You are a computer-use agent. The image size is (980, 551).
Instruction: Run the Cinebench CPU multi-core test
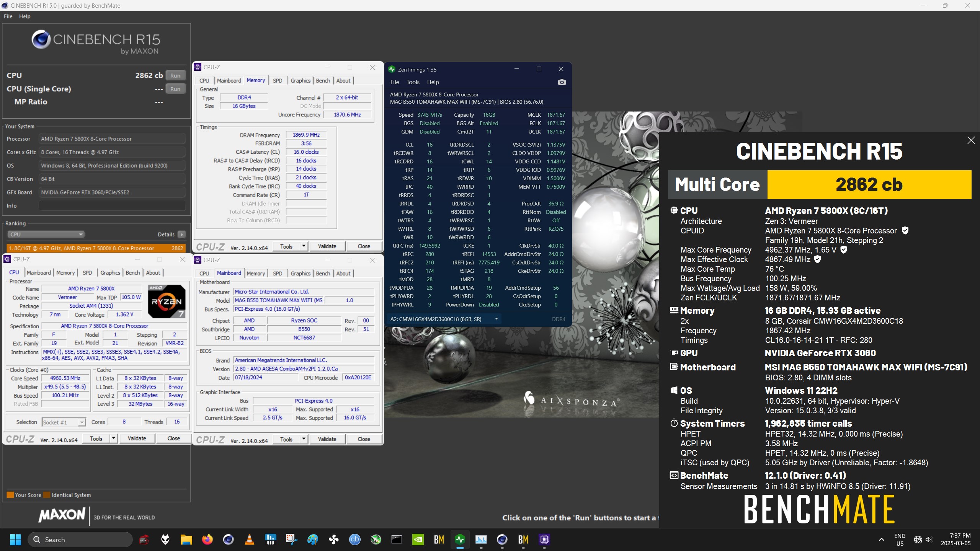coord(175,75)
